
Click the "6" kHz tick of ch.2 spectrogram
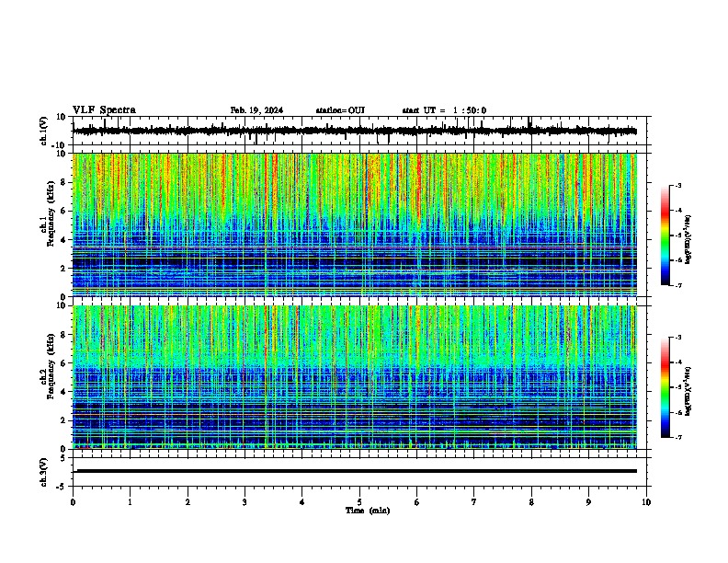64,363
